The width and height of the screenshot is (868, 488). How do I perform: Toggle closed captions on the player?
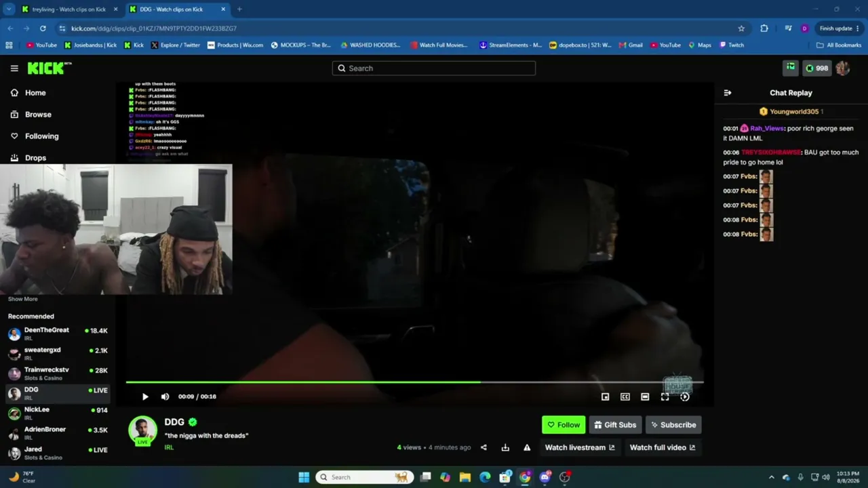click(625, 396)
